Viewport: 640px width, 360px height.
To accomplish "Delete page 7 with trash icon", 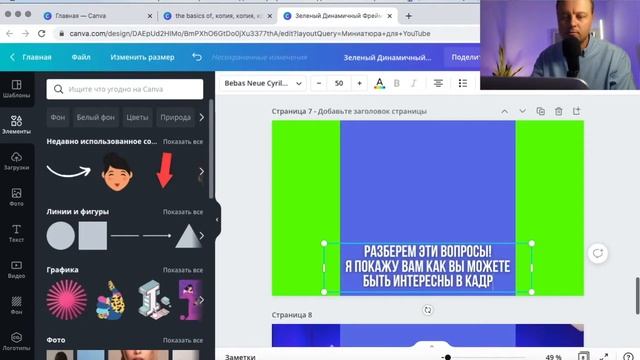I will coord(558,111).
